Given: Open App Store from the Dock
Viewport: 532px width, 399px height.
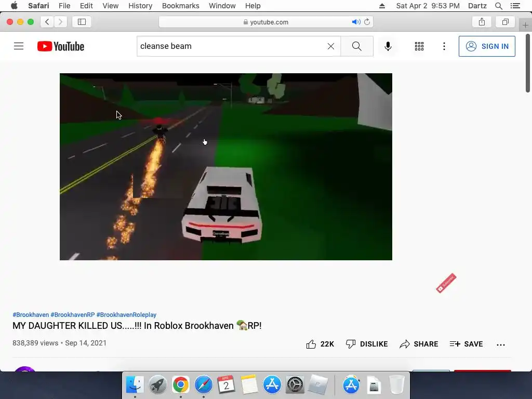Looking at the screenshot, I should coord(272,385).
